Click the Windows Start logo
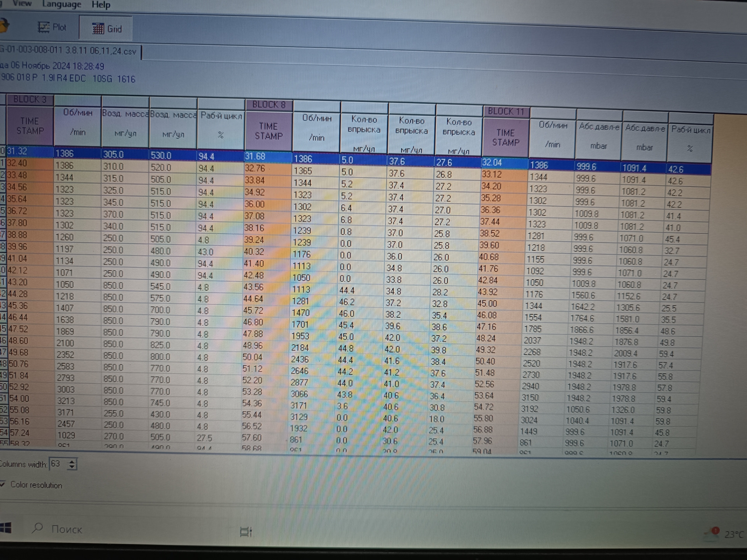This screenshot has width=747, height=560. (x=5, y=528)
